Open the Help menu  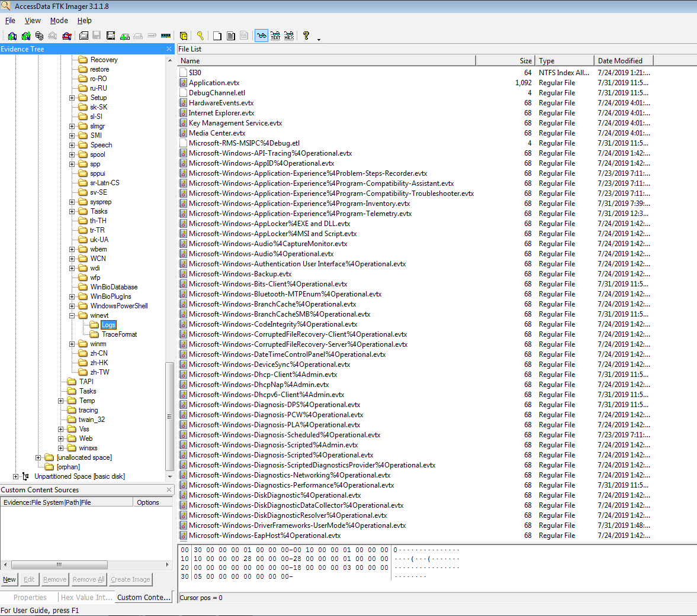tap(85, 21)
